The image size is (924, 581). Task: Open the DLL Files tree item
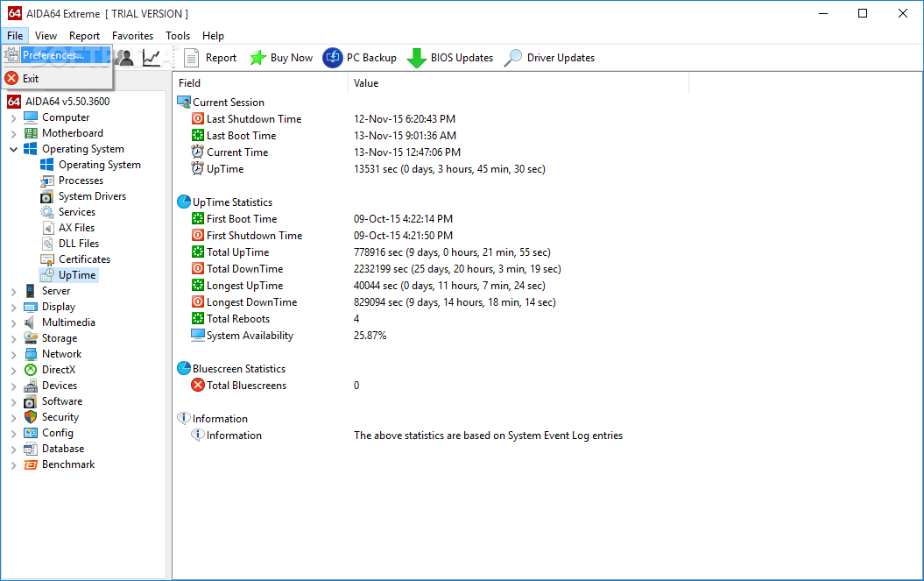69,244
